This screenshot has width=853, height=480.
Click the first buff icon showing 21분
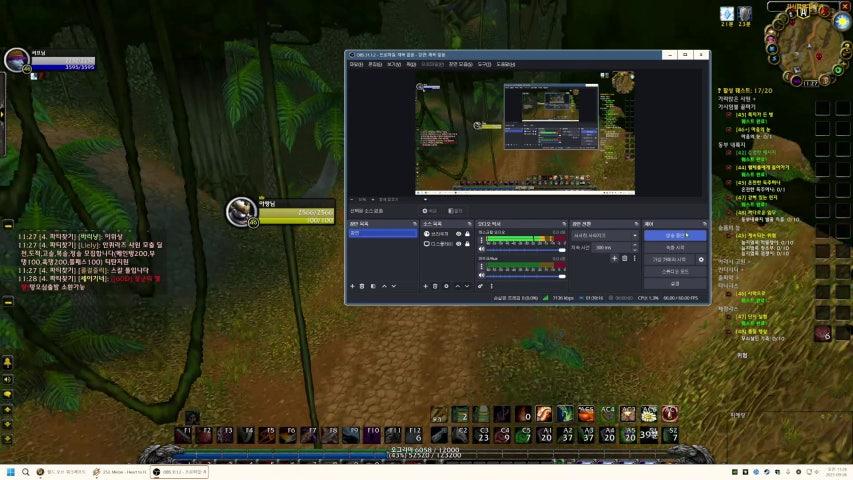727,14
